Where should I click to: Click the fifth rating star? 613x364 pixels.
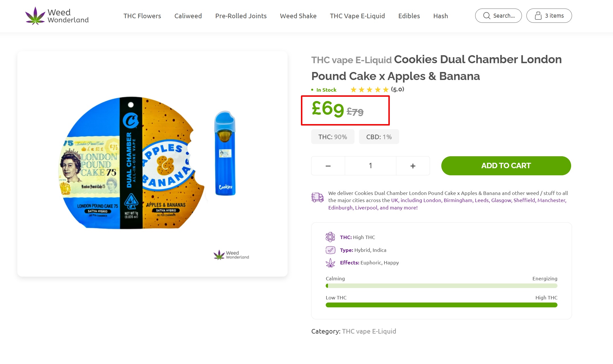pyautogui.click(x=386, y=90)
